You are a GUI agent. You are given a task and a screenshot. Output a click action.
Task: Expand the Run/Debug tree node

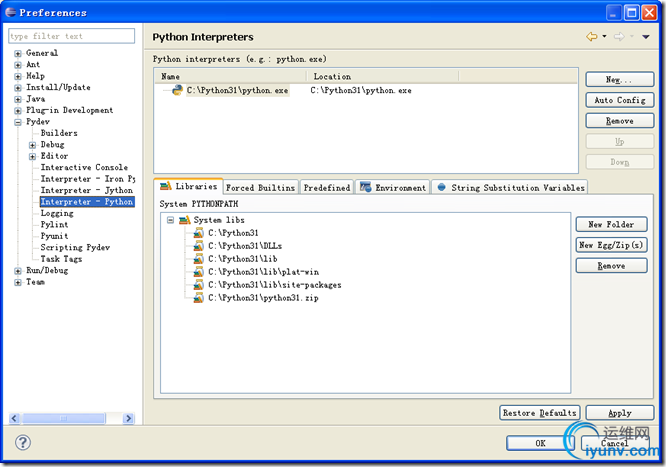click(17, 271)
